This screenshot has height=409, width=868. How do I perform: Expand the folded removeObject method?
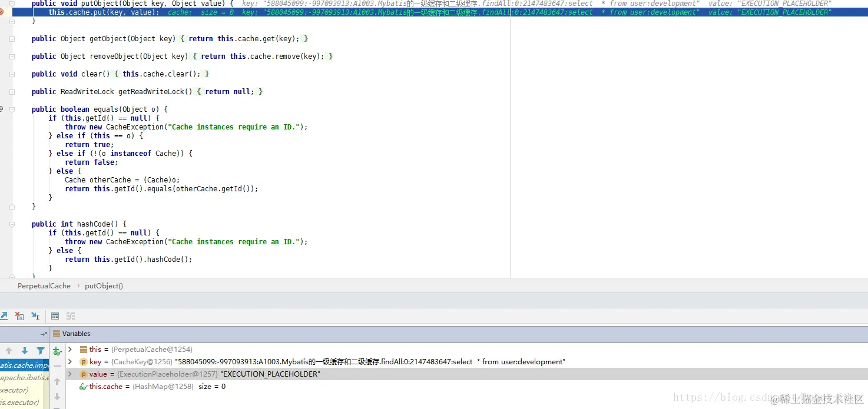(12, 56)
